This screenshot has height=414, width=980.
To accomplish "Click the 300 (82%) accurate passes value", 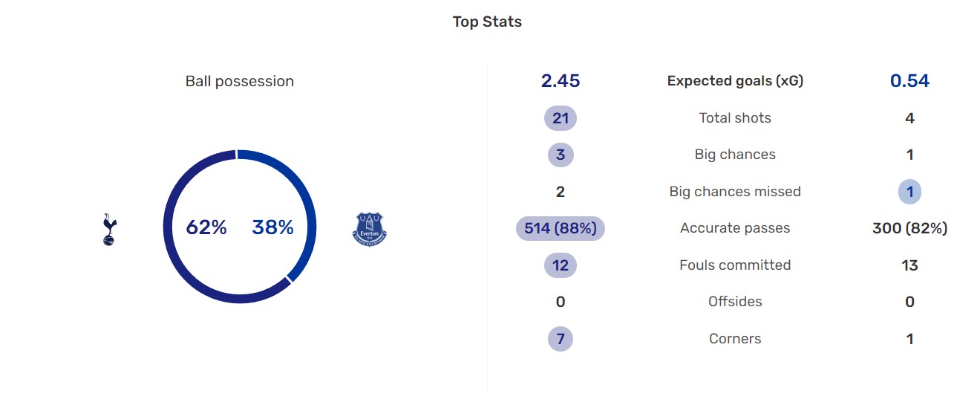I will click(909, 228).
